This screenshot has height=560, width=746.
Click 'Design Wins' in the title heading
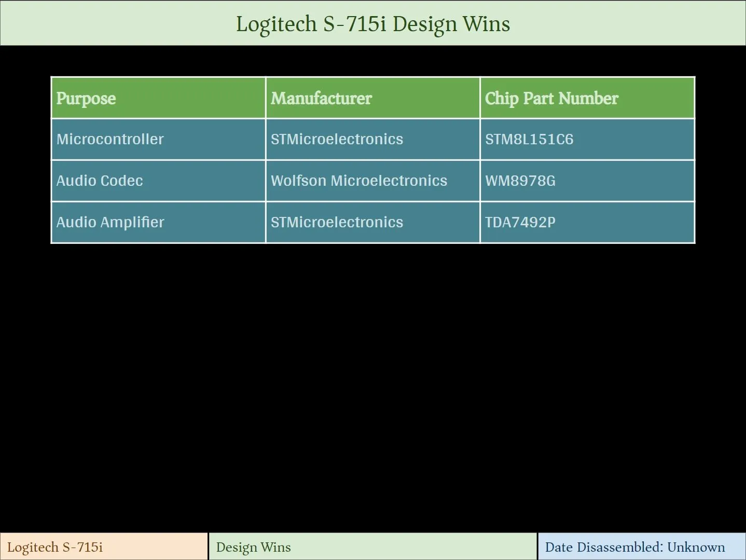pos(451,24)
